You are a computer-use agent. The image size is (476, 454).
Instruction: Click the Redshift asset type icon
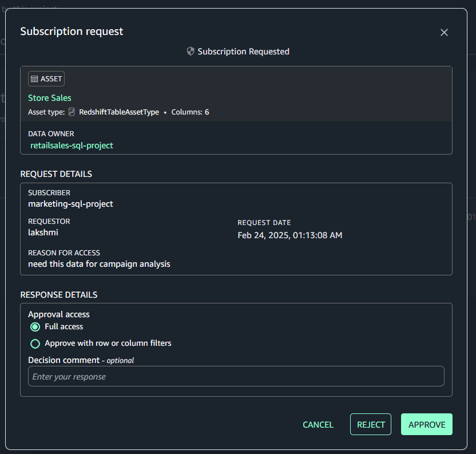pos(72,112)
